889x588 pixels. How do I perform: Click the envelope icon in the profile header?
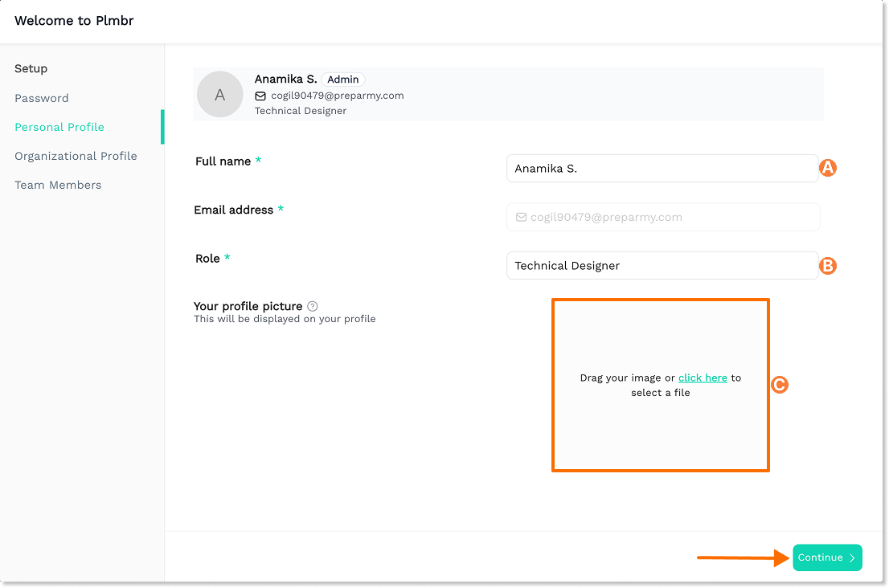(x=260, y=96)
